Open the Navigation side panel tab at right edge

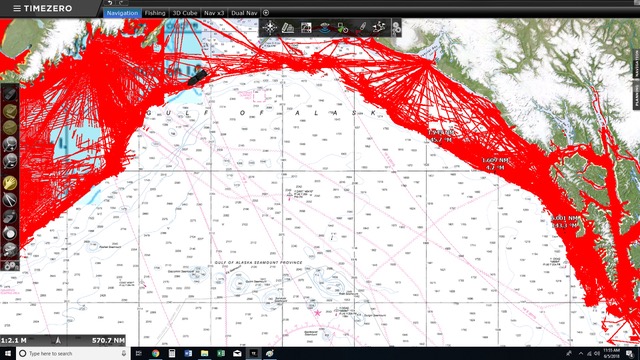pos(636,64)
